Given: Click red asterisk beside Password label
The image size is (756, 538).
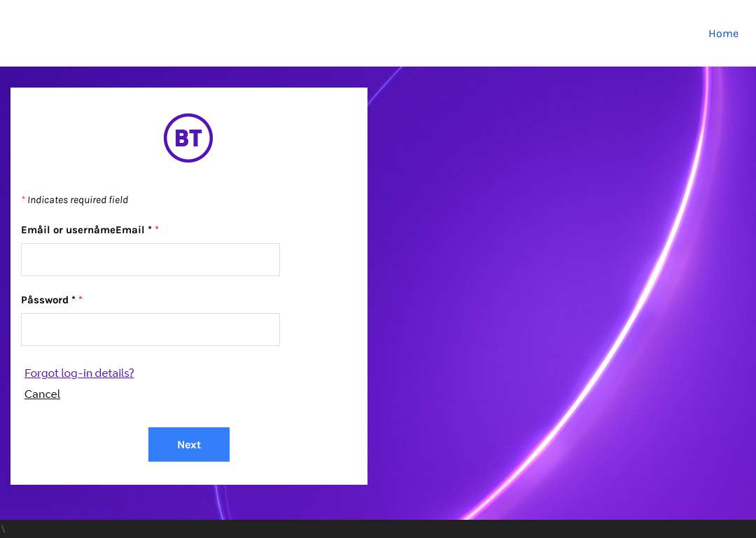Looking at the screenshot, I should (x=80, y=298).
